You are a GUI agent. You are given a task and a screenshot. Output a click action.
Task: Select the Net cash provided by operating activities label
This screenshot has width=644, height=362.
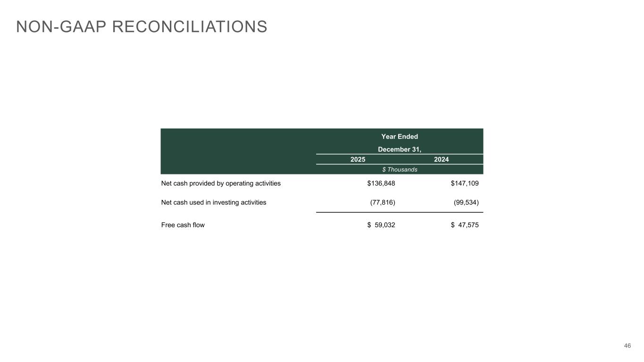point(221,183)
